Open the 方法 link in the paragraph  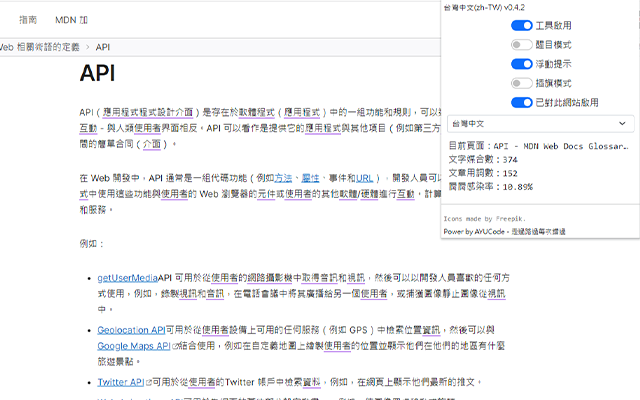283,178
